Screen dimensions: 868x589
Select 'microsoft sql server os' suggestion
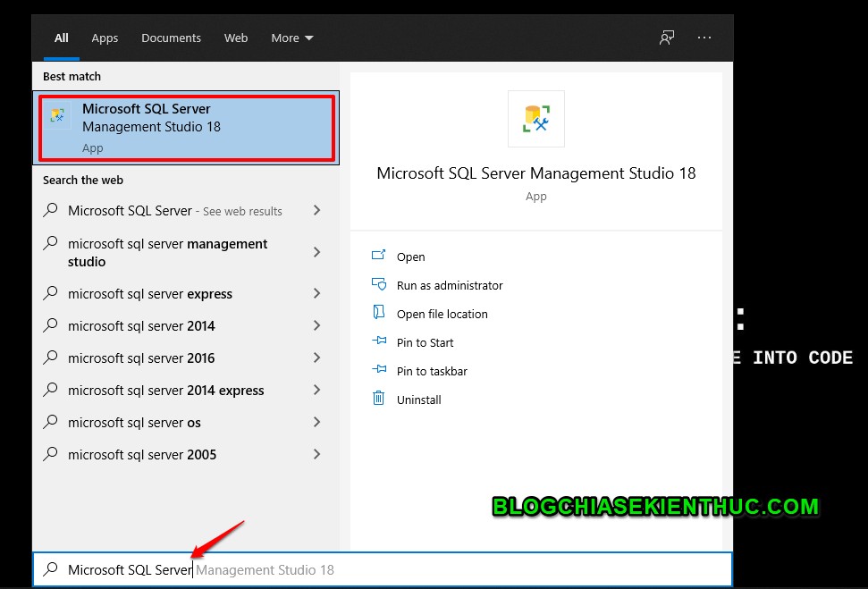(x=185, y=422)
